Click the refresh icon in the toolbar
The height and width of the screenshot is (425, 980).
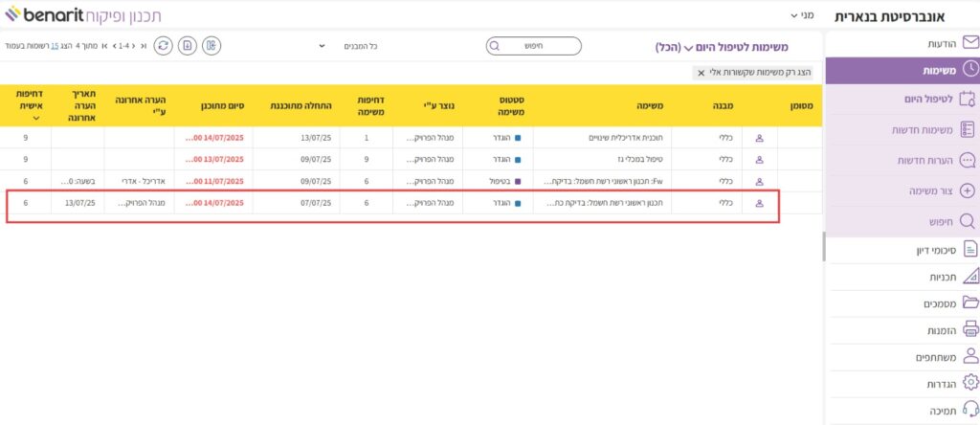click(x=165, y=45)
